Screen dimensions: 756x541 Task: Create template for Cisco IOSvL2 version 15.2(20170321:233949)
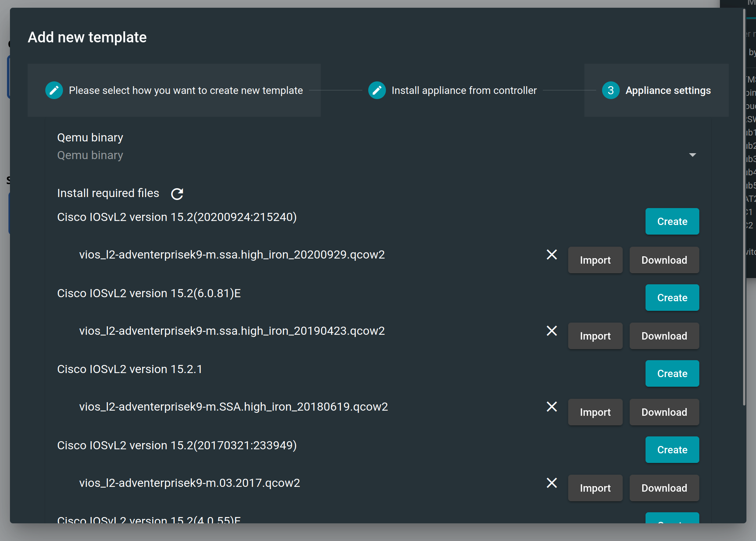point(672,449)
